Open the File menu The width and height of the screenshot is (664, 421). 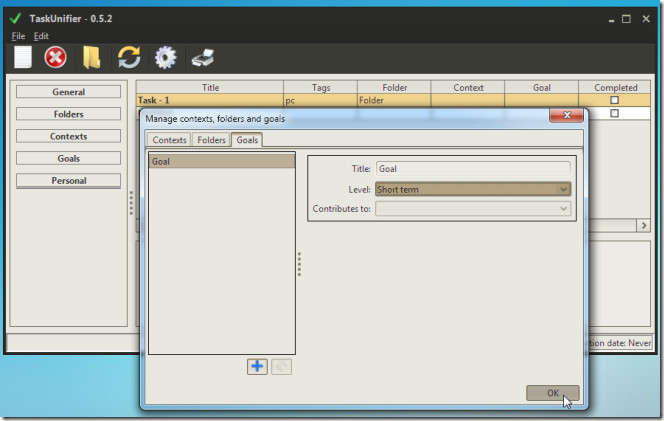[x=18, y=36]
